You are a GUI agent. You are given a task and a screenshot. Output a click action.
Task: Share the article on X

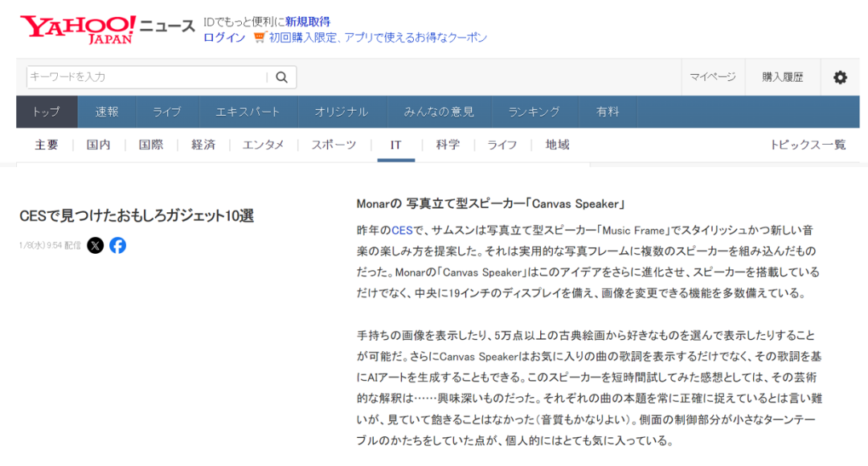tap(96, 246)
